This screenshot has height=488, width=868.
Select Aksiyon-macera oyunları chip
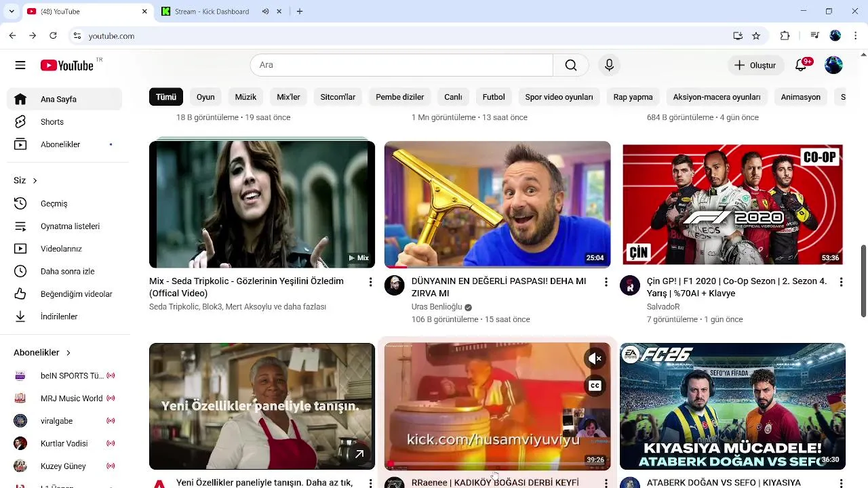717,97
